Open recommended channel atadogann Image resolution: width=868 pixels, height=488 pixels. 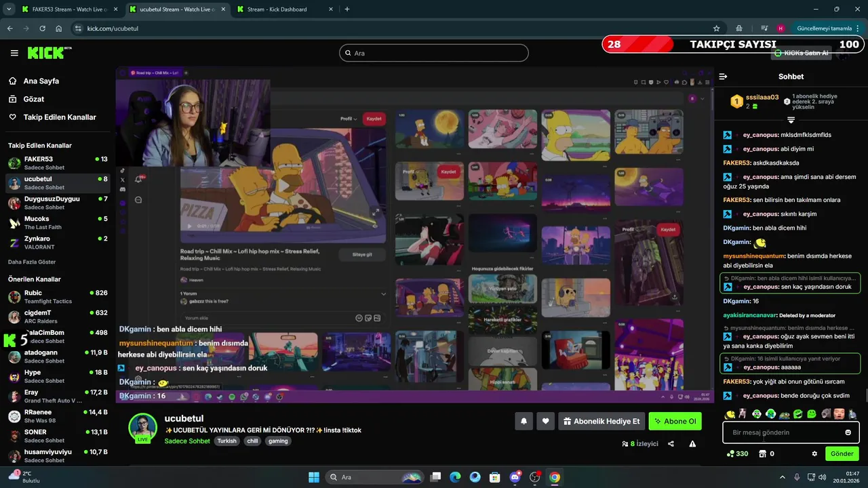pyautogui.click(x=58, y=357)
